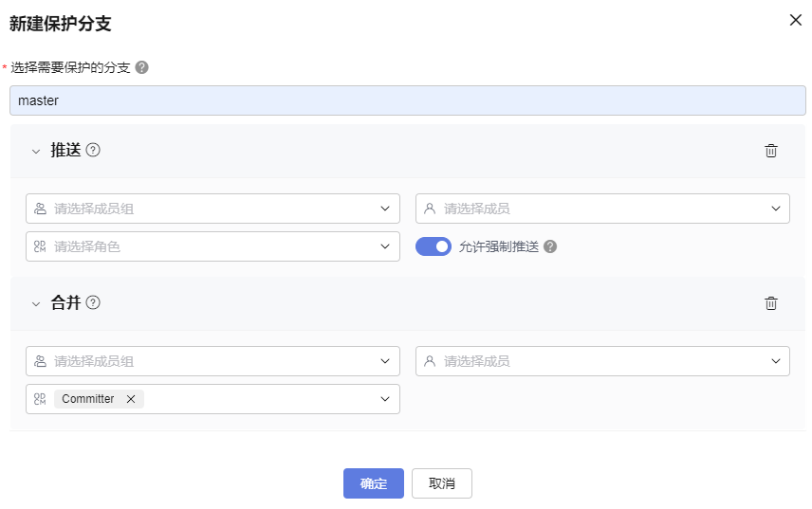This screenshot has width=812, height=509.
Task: Close the 新建保护分支 dialog
Action: pyautogui.click(x=795, y=20)
